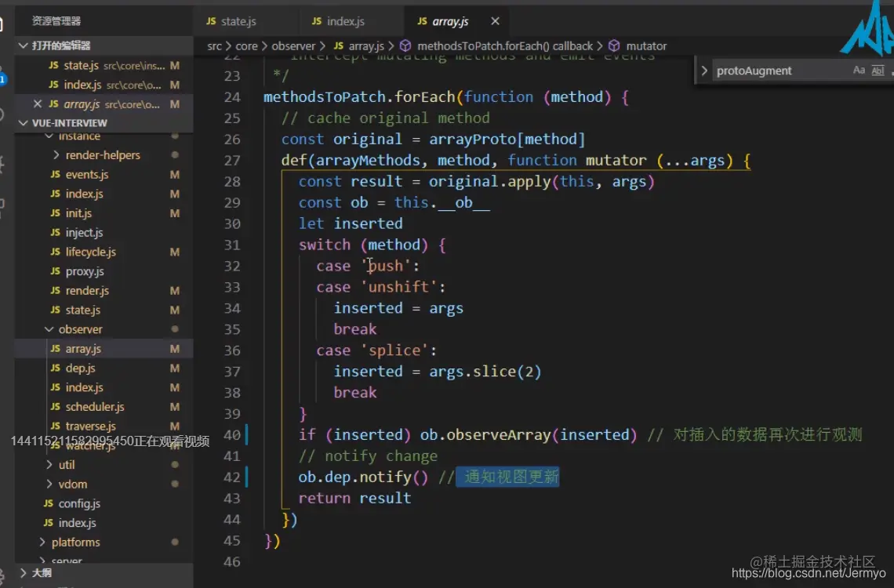Toggle Match Whole Word (Abl) in find widget
This screenshot has width=894, height=588.
point(878,71)
